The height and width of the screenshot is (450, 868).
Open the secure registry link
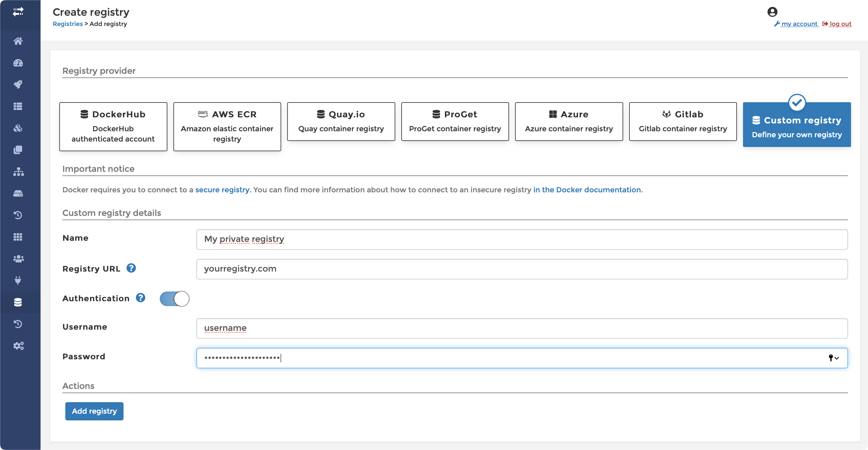pos(222,190)
